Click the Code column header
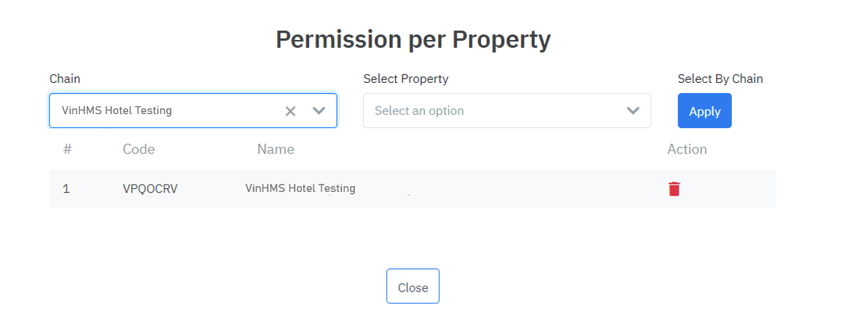This screenshot has width=868, height=317. 138,149
